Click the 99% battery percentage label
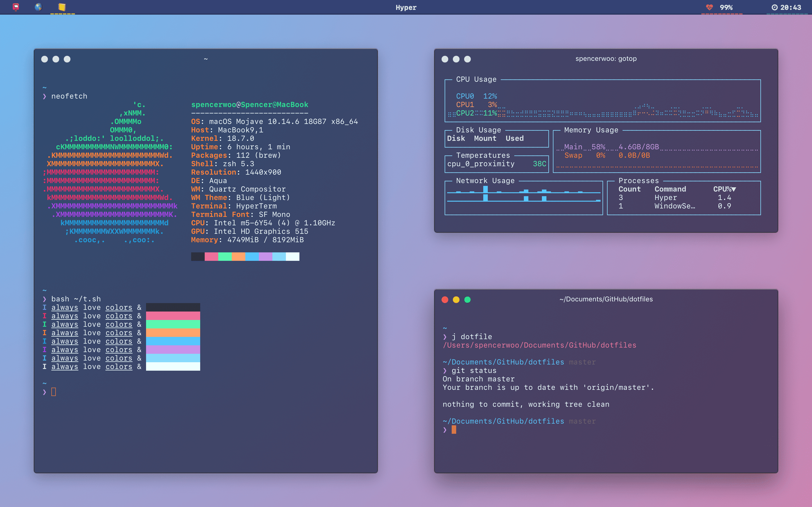The height and width of the screenshot is (507, 812). pos(726,7)
